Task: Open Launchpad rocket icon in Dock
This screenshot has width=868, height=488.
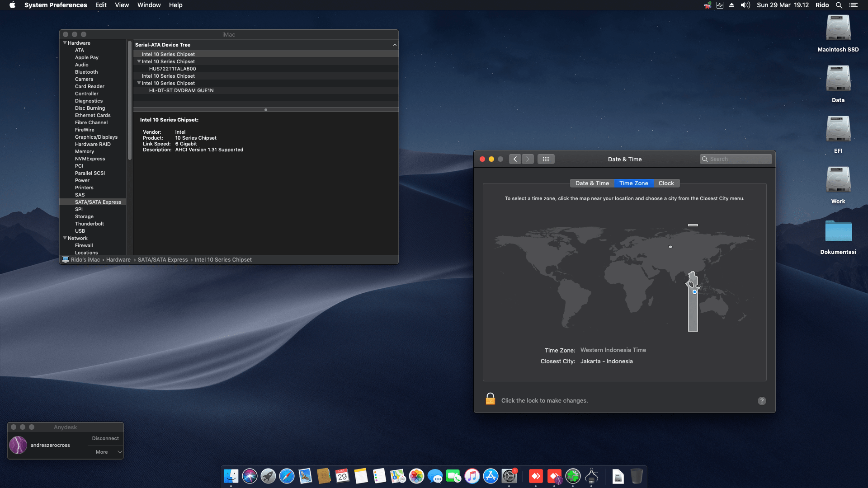Action: 268,476
